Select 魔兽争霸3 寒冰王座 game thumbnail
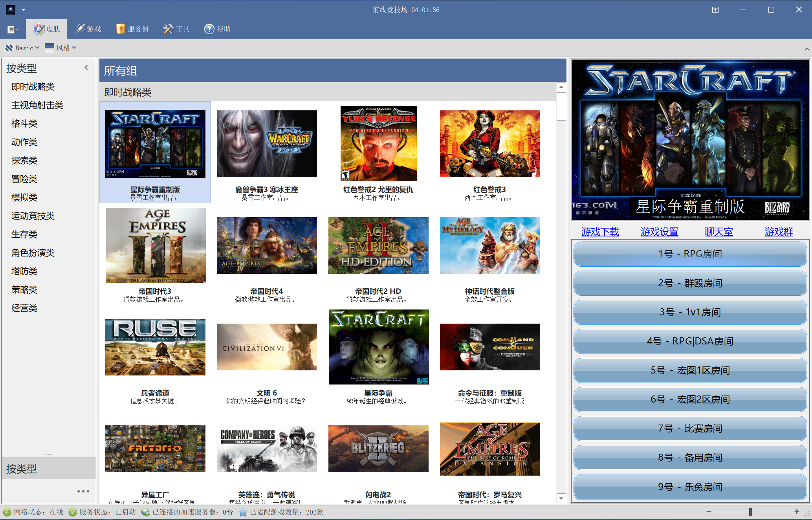 pyautogui.click(x=267, y=144)
